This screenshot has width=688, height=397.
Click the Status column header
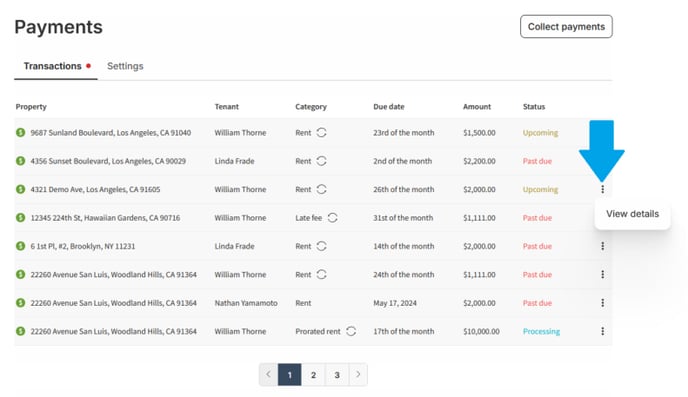click(x=534, y=107)
